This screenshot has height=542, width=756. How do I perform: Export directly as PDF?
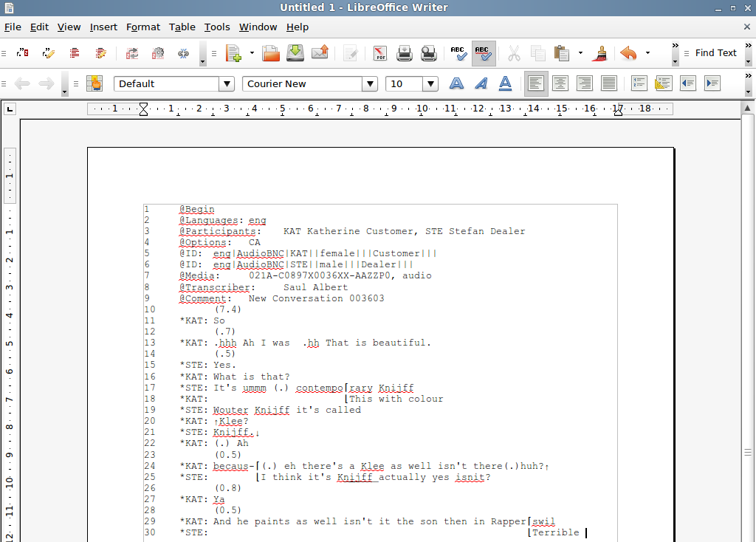(380, 53)
